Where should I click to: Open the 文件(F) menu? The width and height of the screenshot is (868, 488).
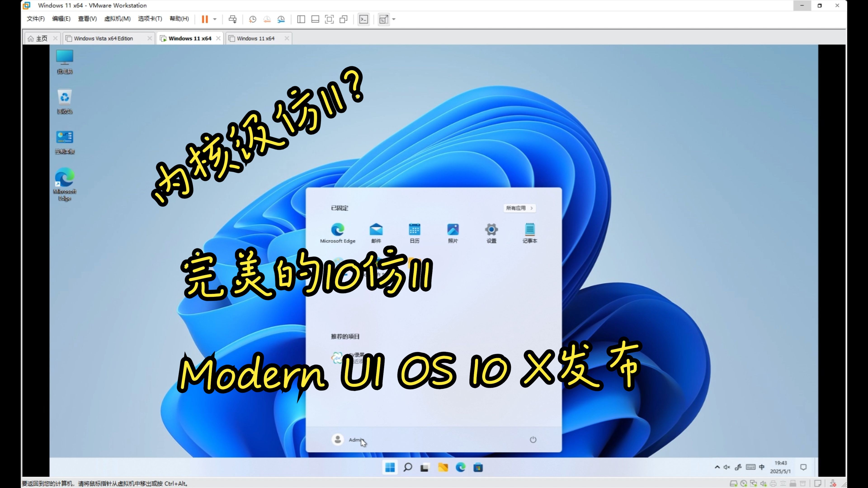pos(36,19)
